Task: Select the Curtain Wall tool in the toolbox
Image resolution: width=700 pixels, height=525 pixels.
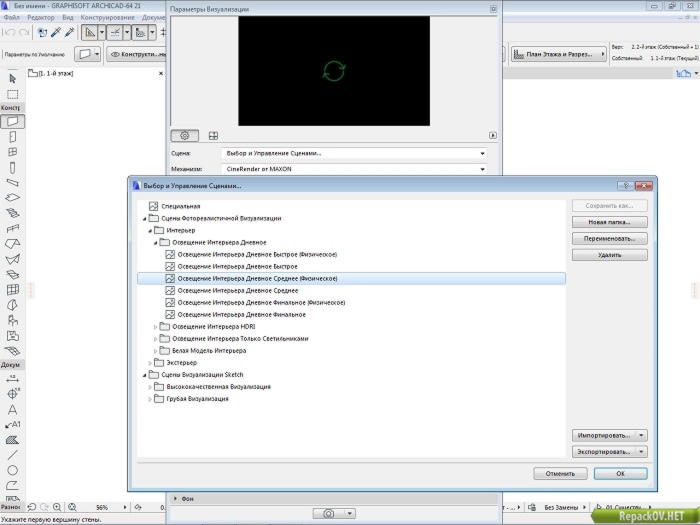Action: (12, 290)
